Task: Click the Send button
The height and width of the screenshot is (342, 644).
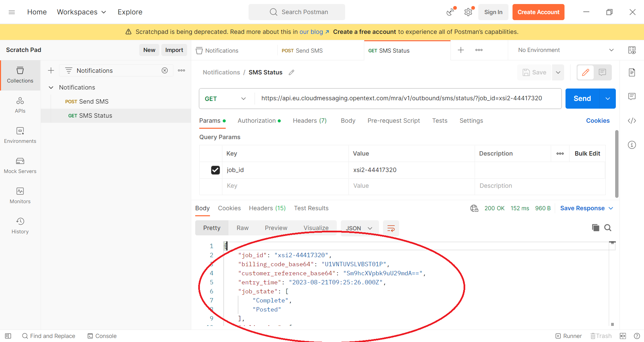Action: pyautogui.click(x=582, y=99)
